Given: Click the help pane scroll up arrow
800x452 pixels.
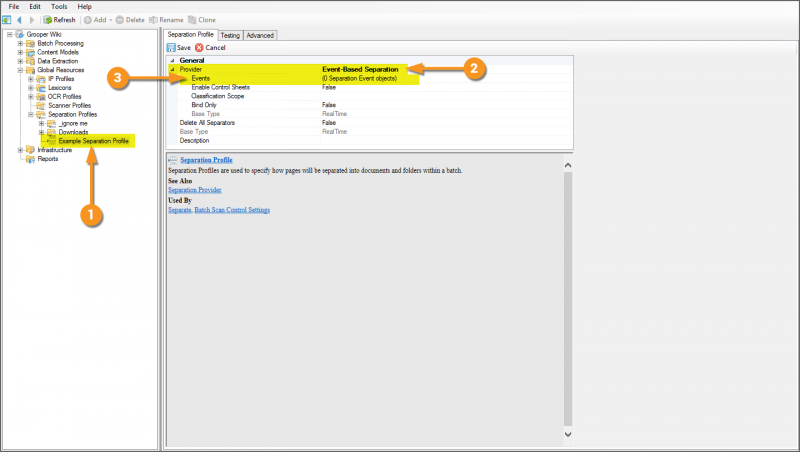Looking at the screenshot, I should coord(568,165).
